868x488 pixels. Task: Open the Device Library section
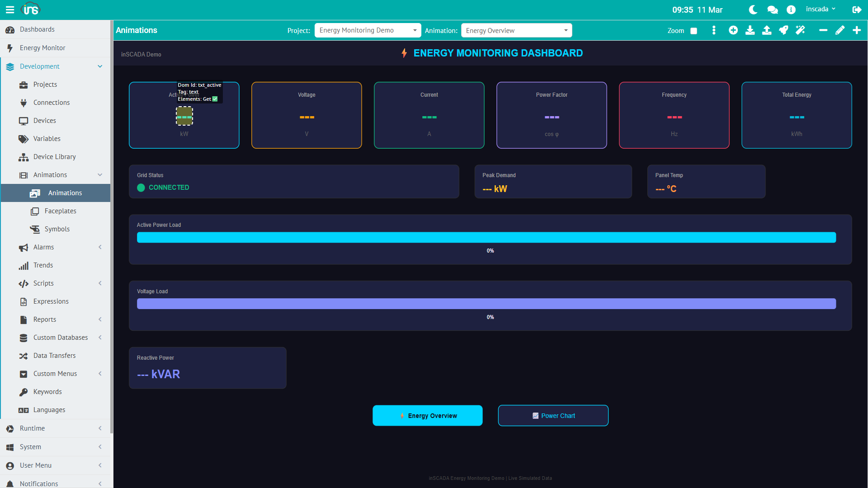pyautogui.click(x=55, y=157)
